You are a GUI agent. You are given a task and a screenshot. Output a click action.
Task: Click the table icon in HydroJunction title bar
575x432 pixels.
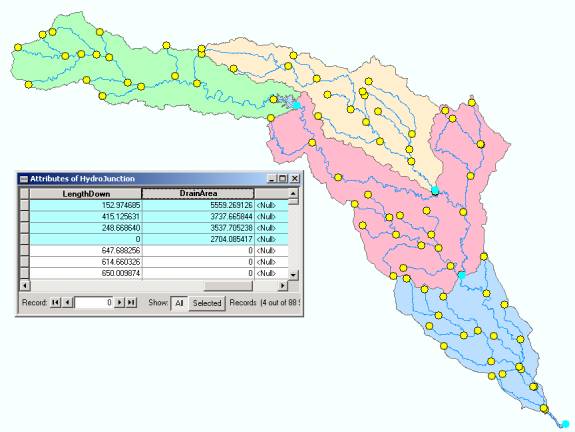[24, 179]
